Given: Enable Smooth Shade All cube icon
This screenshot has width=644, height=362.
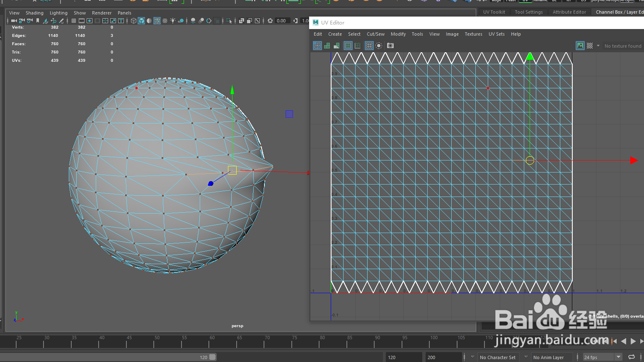Looking at the screenshot, I should pos(141,21).
